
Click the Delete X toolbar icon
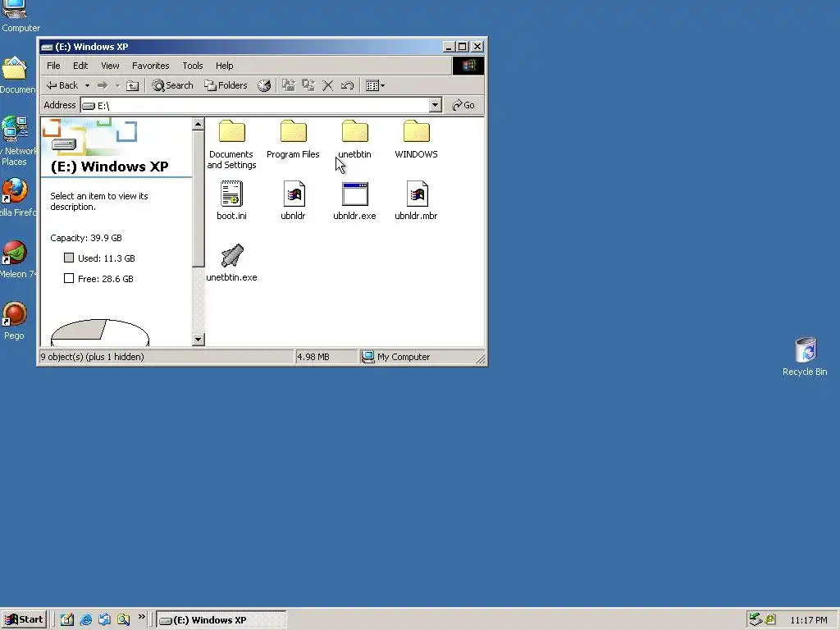pos(328,85)
